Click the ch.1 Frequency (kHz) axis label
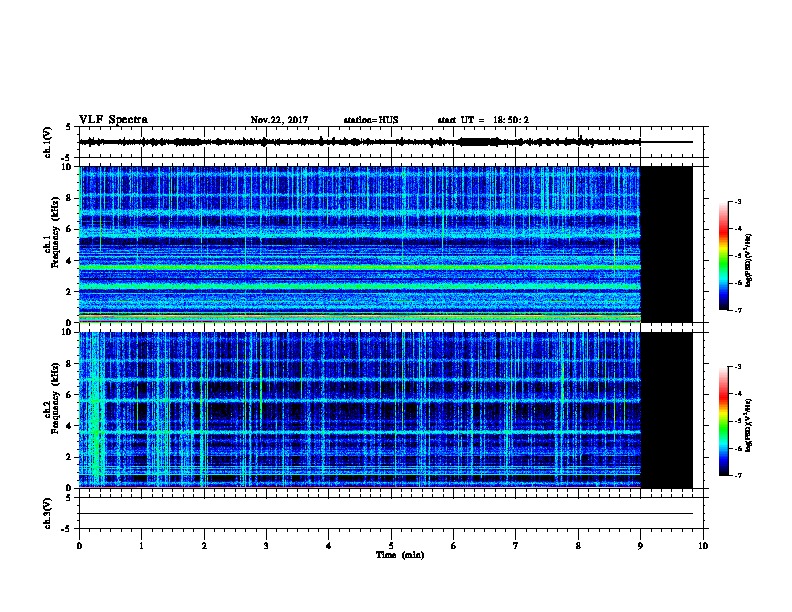The width and height of the screenshot is (792, 612). click(x=51, y=244)
